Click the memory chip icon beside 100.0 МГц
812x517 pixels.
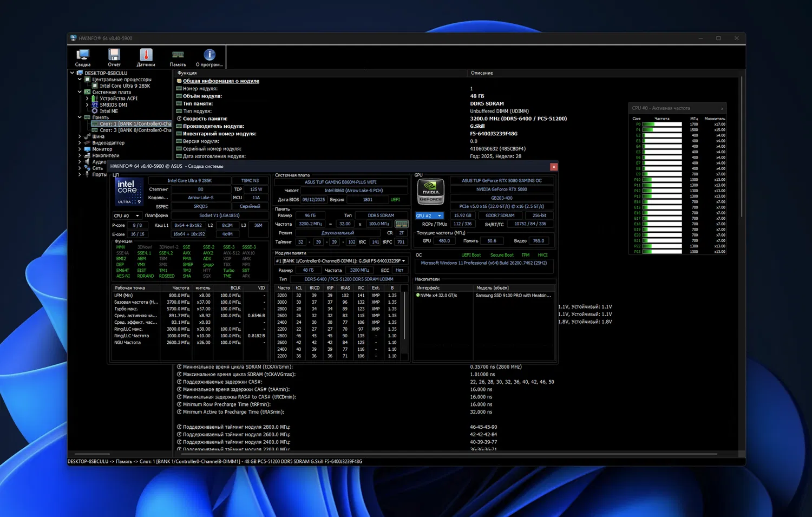click(x=401, y=224)
